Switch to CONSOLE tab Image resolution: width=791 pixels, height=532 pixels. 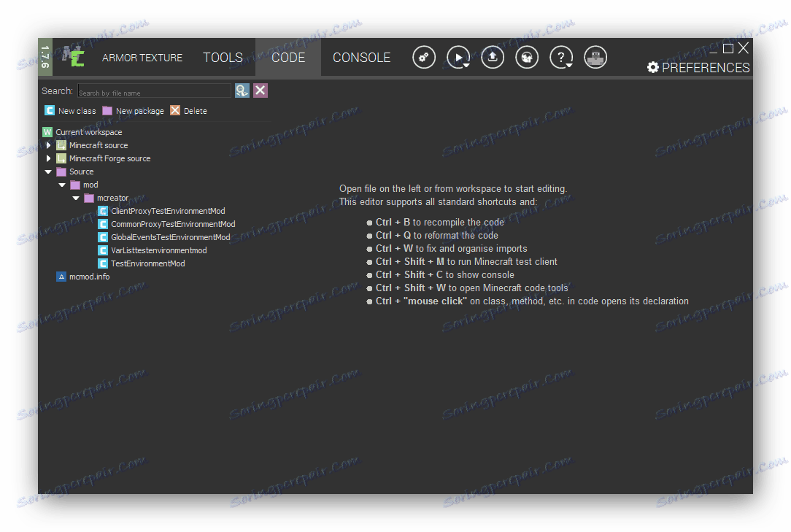(362, 58)
